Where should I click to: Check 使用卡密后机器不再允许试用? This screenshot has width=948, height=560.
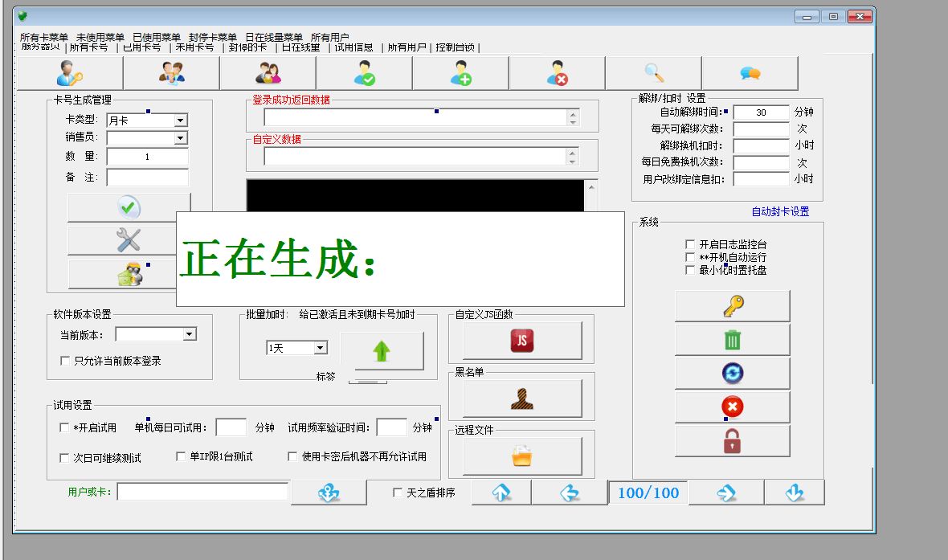292,456
